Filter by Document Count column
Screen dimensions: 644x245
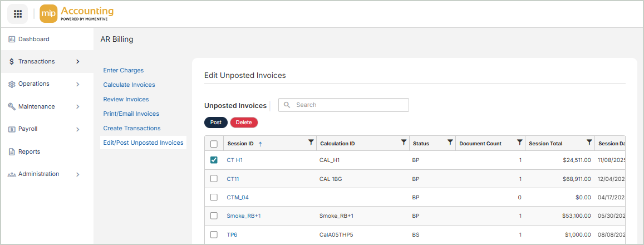(x=519, y=143)
